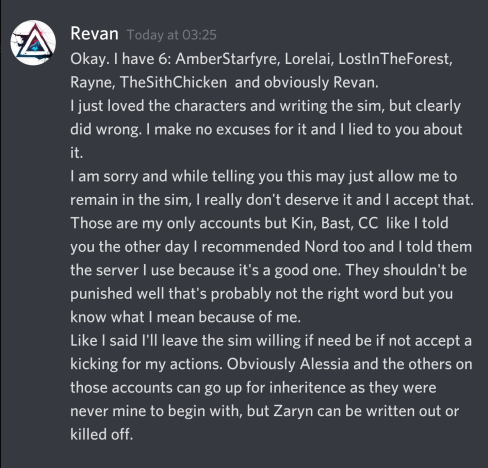Click the name AmberStarfyre in the message
Image resolution: width=488 pixels, height=468 pixels.
(x=226, y=59)
